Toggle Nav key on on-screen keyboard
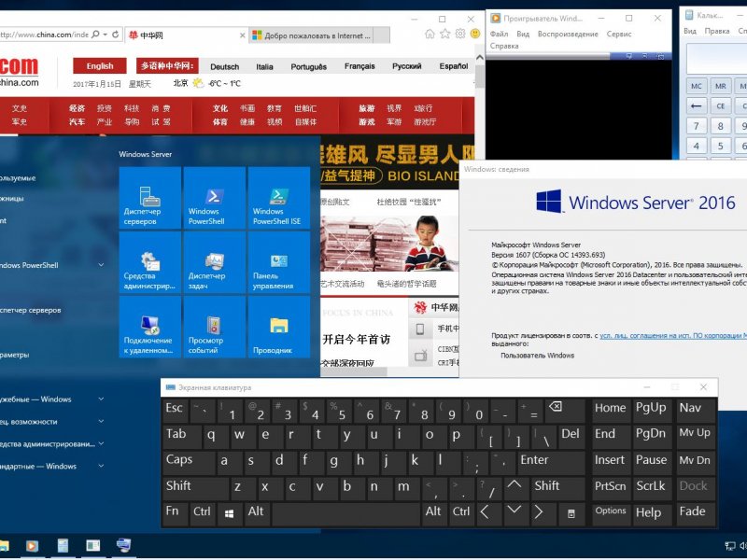This screenshot has height=560, width=747. click(696, 410)
